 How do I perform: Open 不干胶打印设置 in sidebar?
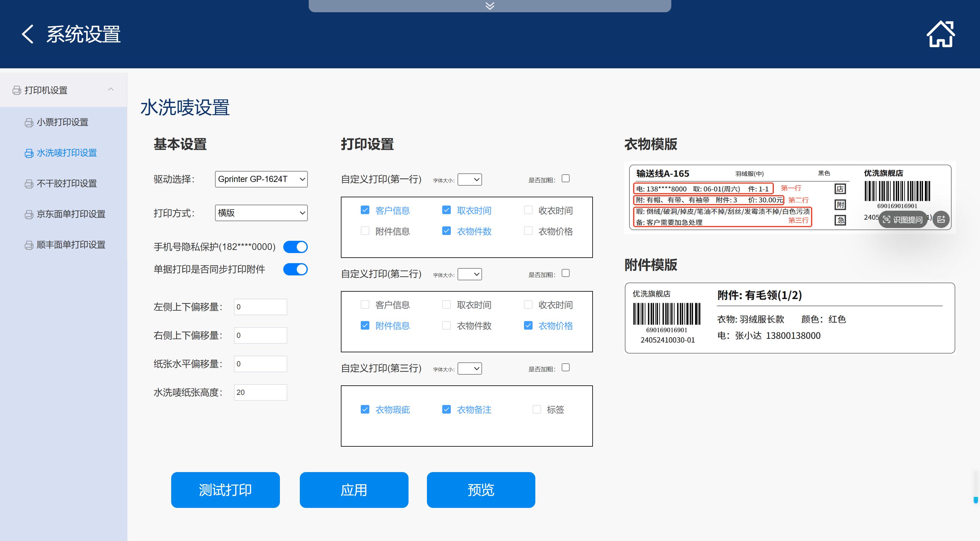[66, 183]
